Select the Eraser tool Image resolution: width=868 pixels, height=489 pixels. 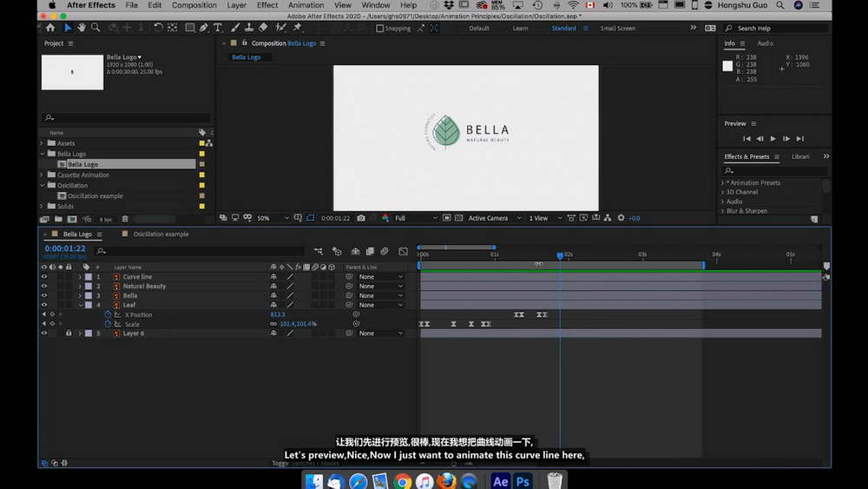point(263,28)
